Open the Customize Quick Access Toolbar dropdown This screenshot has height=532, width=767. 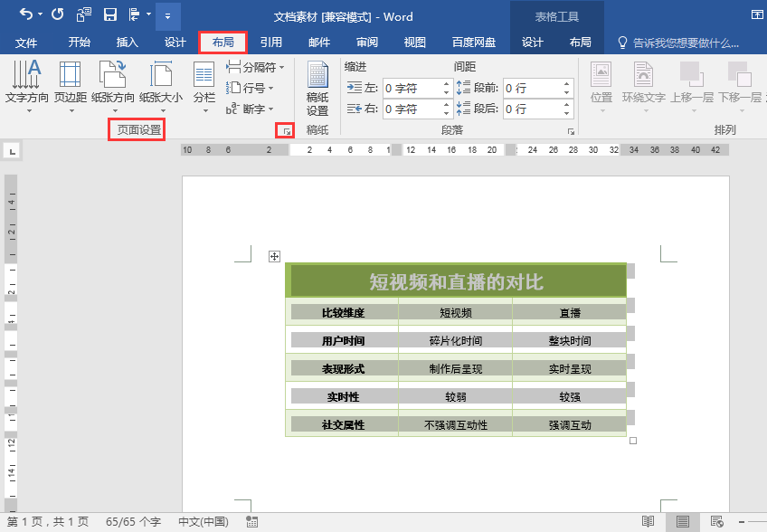pos(168,16)
